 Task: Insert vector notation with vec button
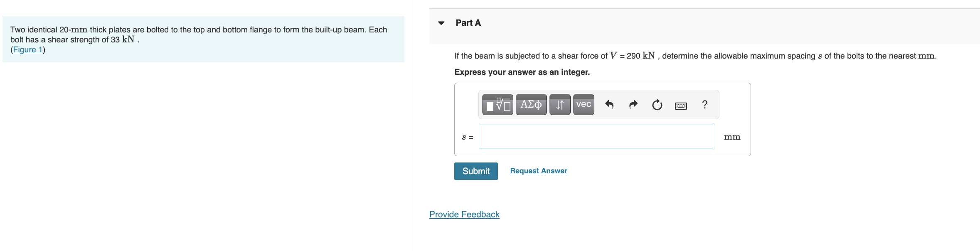(584, 104)
